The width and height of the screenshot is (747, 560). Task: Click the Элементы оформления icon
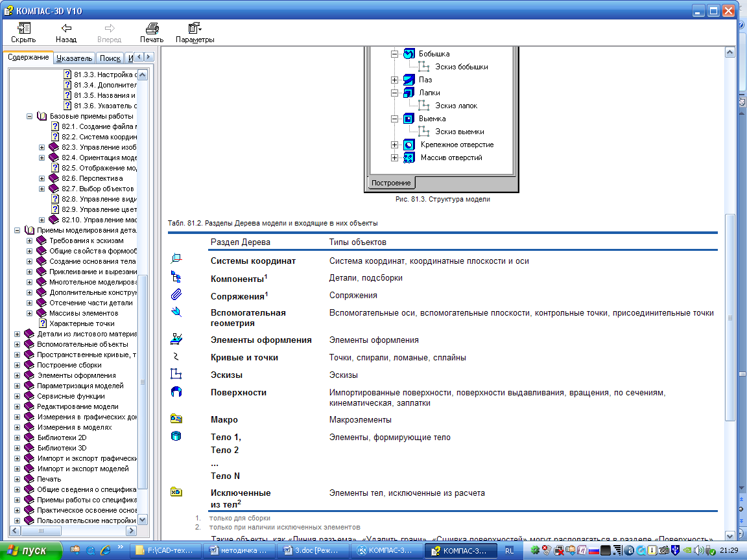pos(176,338)
